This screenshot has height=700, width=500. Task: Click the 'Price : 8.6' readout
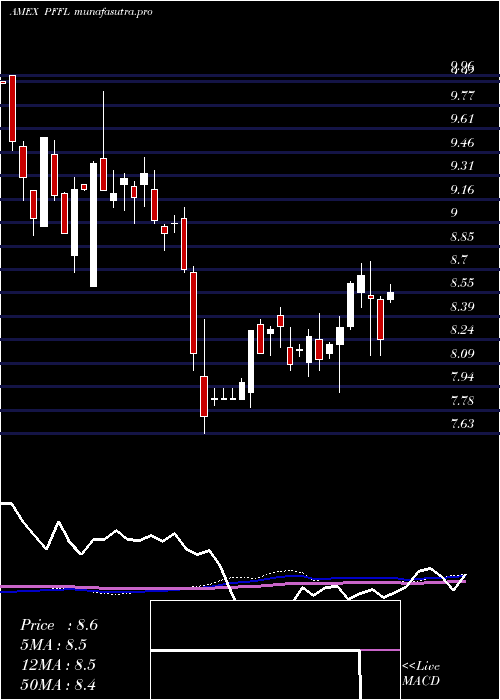[x=59, y=625]
